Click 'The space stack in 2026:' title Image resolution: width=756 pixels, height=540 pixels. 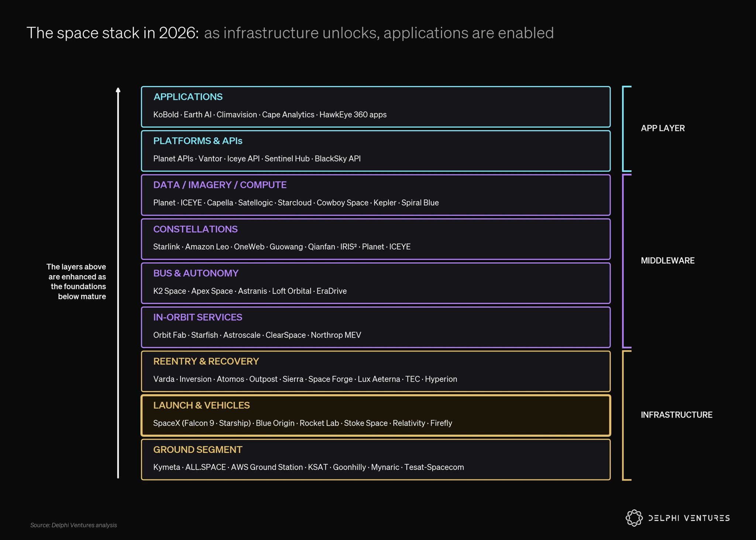click(x=113, y=33)
